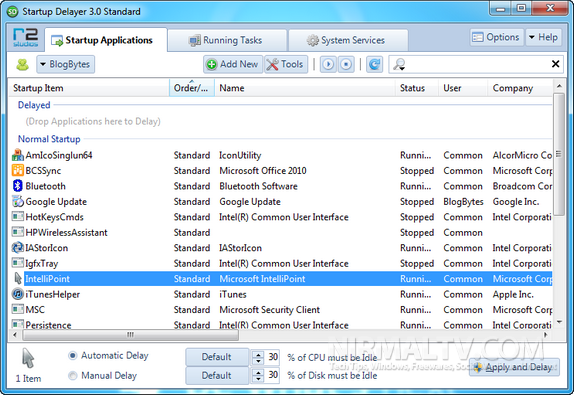Click the green user profile icon

(x=22, y=64)
